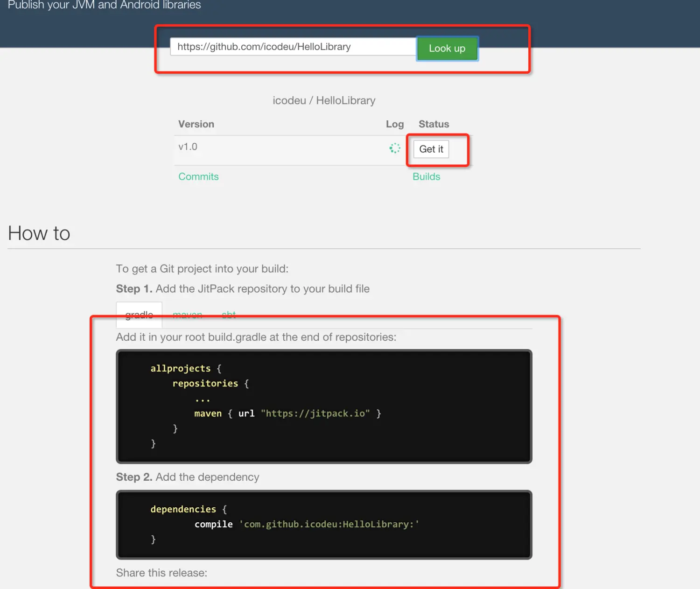Open the Commits link

(198, 177)
